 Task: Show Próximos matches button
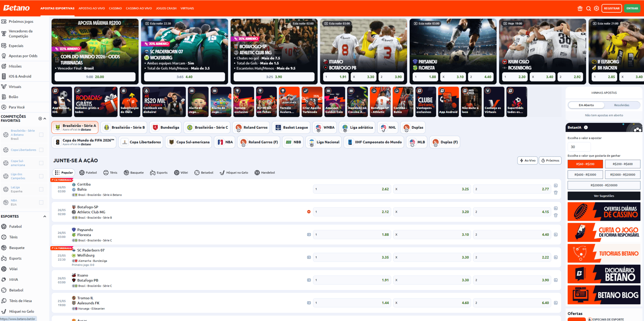tap(550, 161)
